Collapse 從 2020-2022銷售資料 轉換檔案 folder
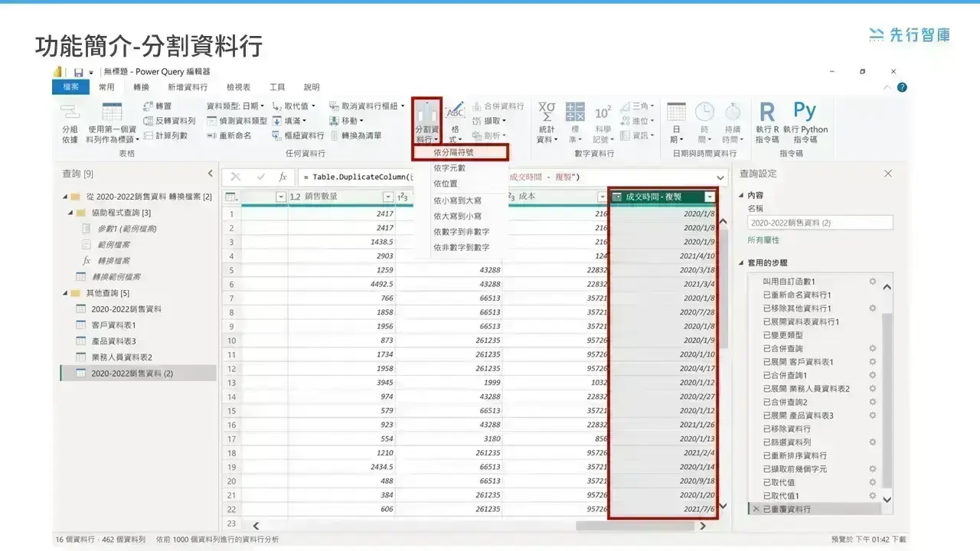Screen dimensions: 980x551 pos(65,197)
